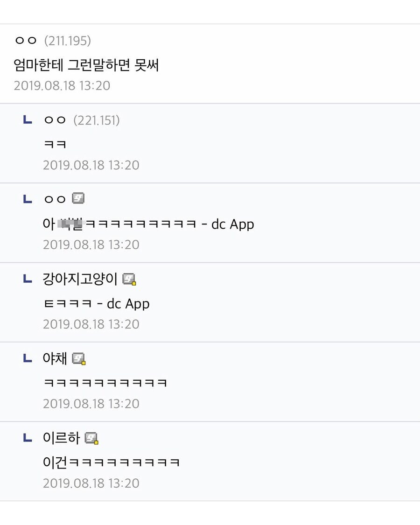
Task: Click the reply arrow before 강아지고양이
Action: pyautogui.click(x=28, y=279)
